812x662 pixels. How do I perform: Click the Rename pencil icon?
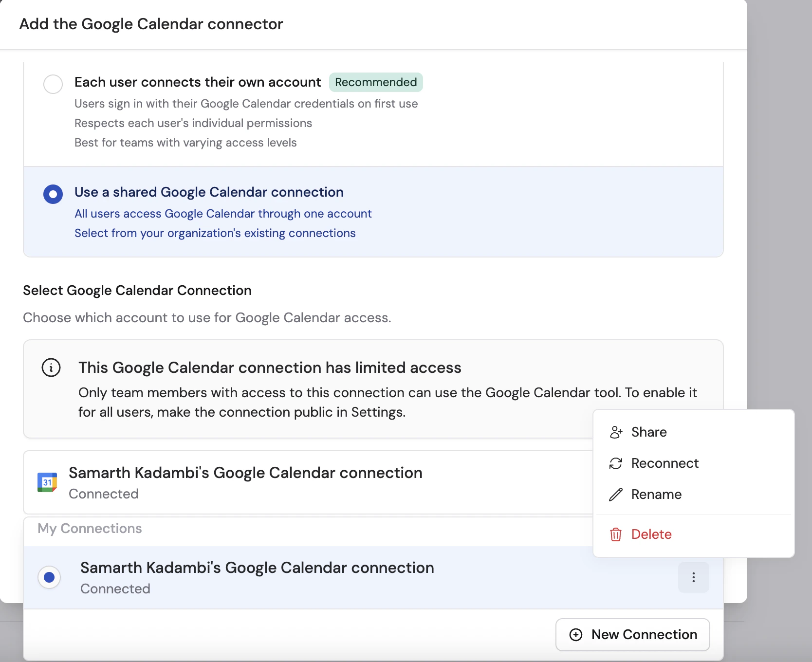616,495
